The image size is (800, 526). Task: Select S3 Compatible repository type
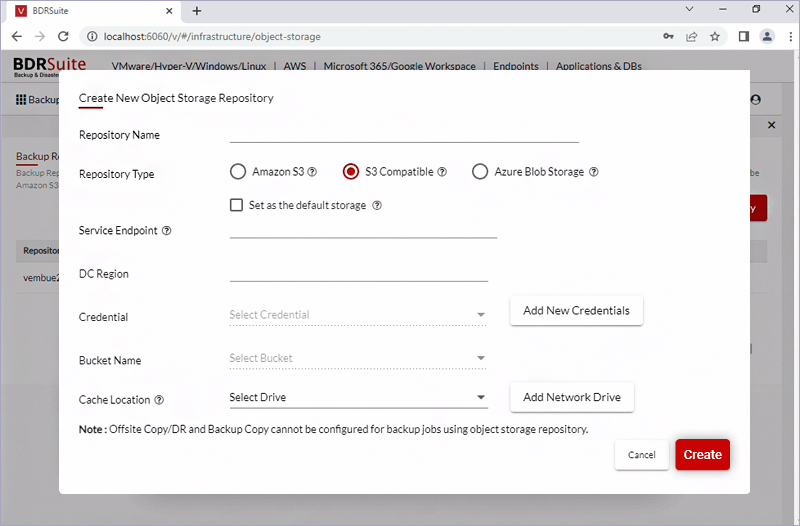pos(351,172)
